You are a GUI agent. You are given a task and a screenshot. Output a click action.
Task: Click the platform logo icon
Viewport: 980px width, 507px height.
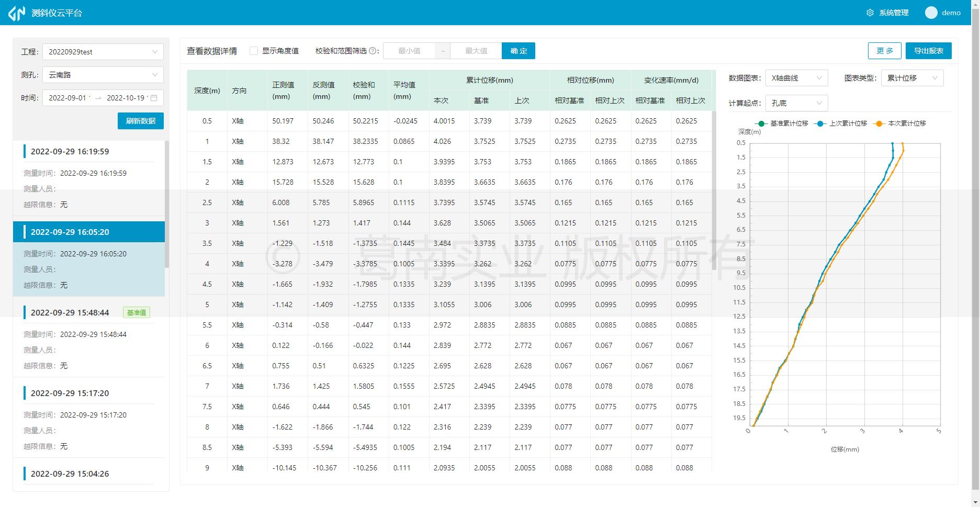coord(17,13)
